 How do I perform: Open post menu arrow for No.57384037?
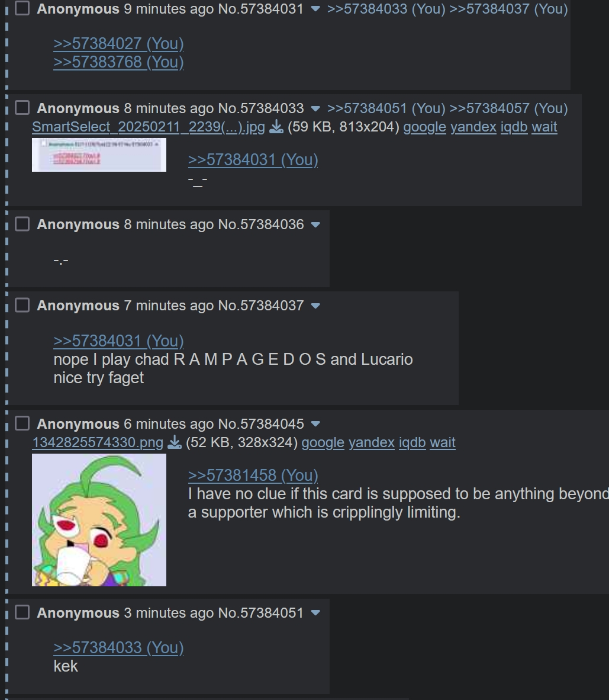[x=315, y=306]
